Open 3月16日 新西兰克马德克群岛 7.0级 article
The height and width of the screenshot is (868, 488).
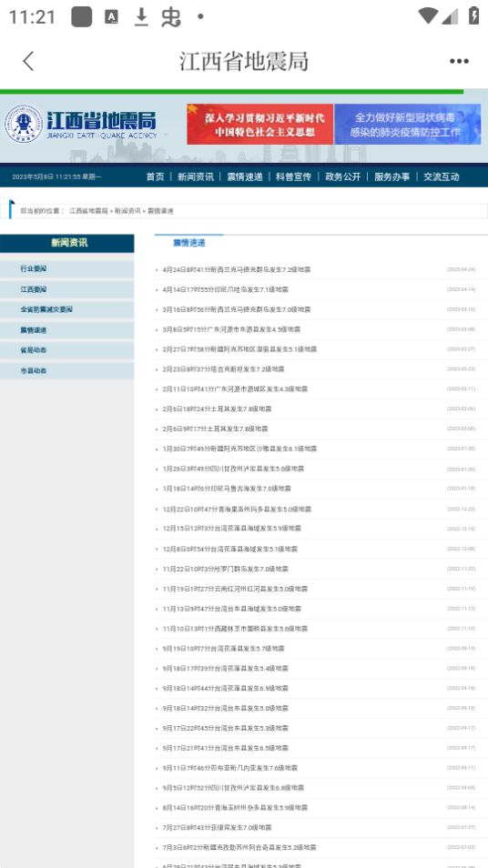tap(237, 309)
